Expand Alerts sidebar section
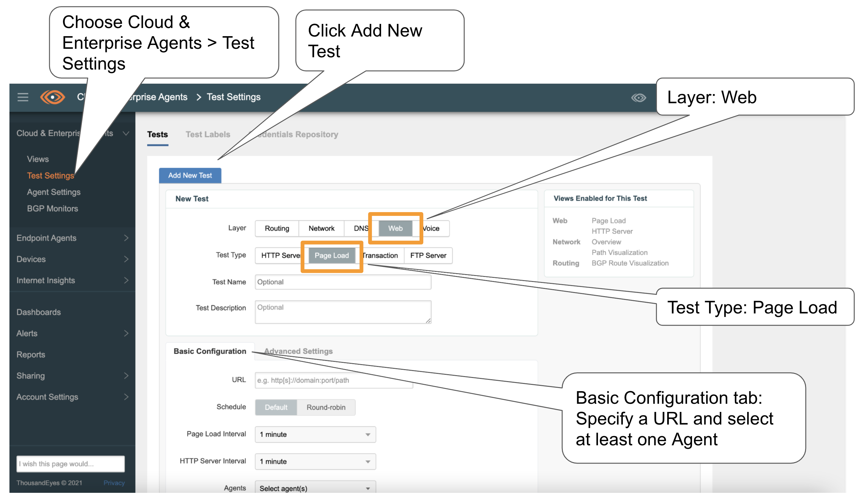The image size is (868, 501). 126,334
